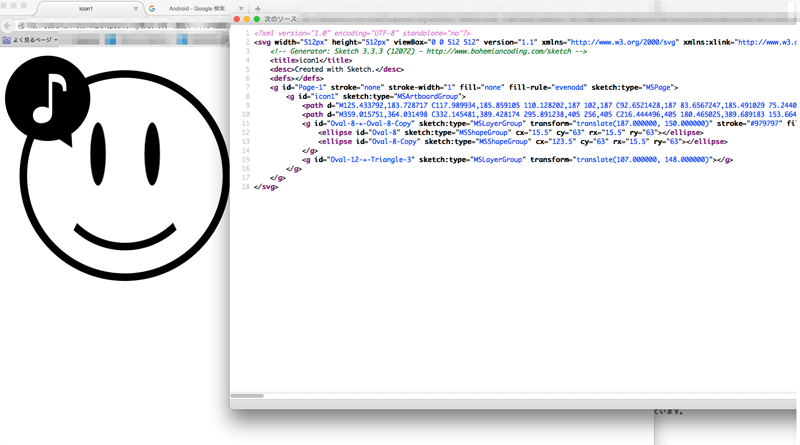Close the 次のソース source window
800x445 pixels.
pos(236,19)
